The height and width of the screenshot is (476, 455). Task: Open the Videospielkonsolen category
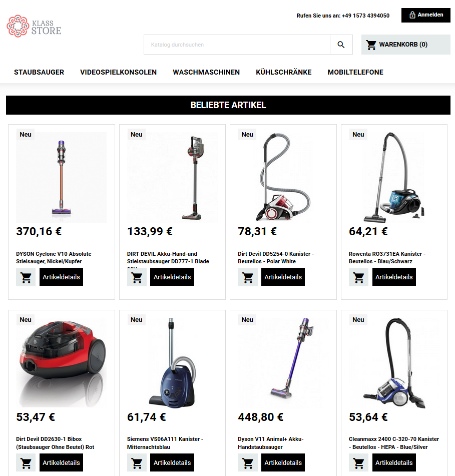coord(118,72)
